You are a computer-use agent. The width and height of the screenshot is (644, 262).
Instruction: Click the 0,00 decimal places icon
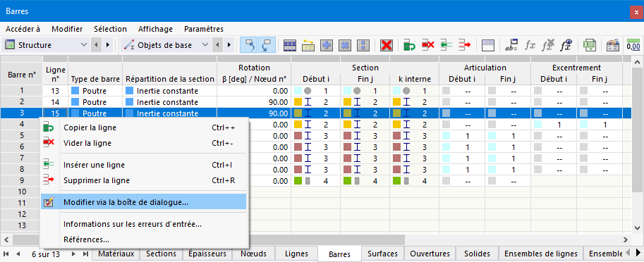[x=633, y=45]
